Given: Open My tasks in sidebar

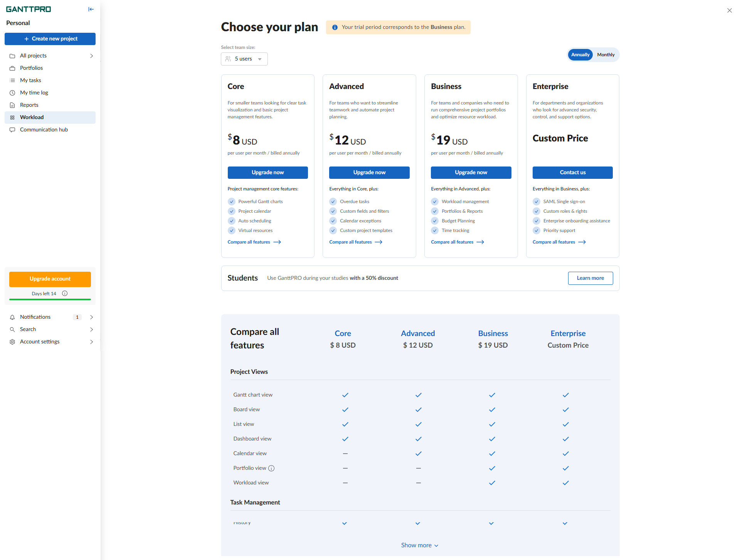Looking at the screenshot, I should [30, 80].
